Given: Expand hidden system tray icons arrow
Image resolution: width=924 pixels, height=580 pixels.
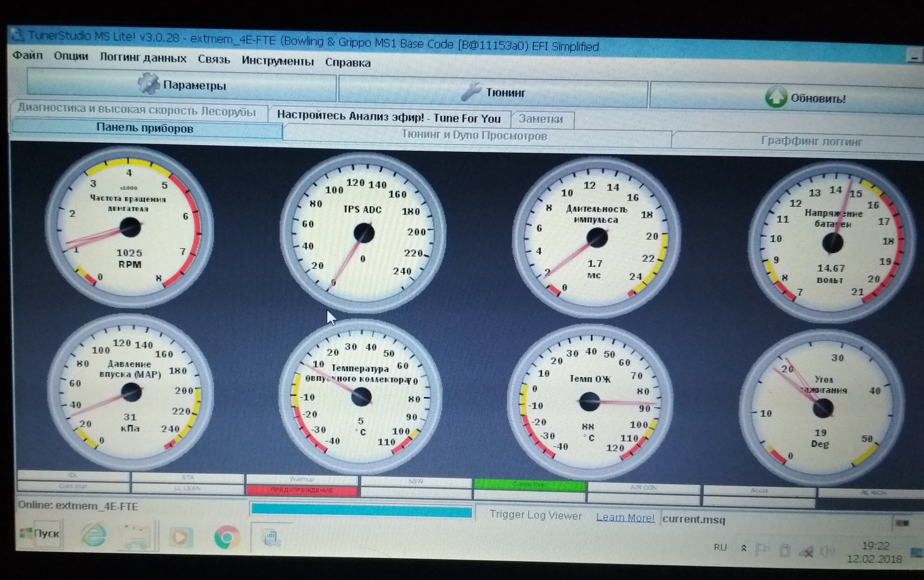Looking at the screenshot, I should coord(744,548).
